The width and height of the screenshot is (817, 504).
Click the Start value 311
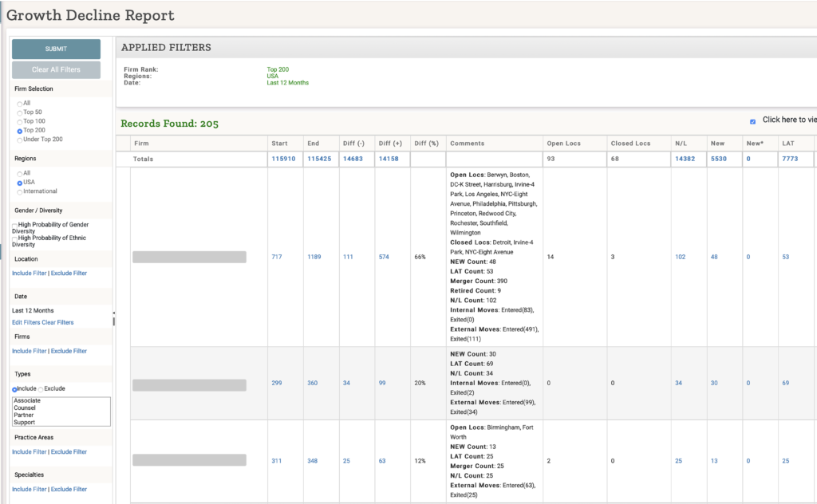(277, 461)
